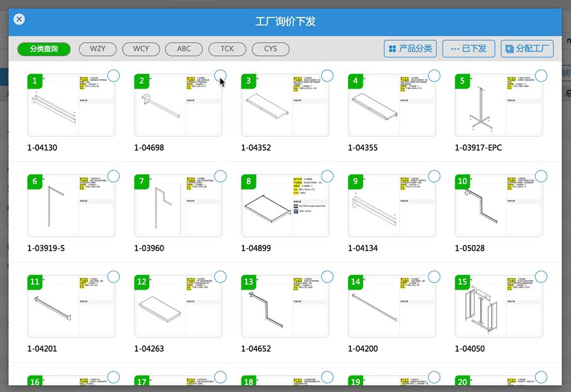This screenshot has width=571, height=392.
Task: Open 分配工厂 using its factory assignment icon
Action: 509,48
